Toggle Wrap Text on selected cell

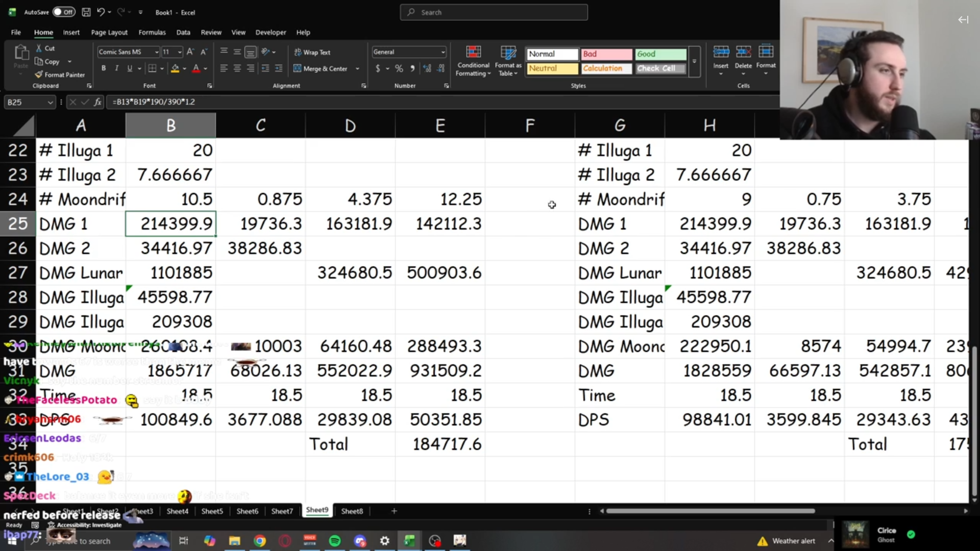[x=312, y=52]
